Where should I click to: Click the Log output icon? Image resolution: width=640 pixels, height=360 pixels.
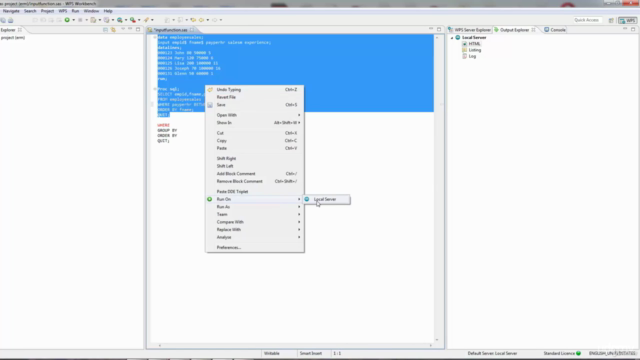[464, 56]
